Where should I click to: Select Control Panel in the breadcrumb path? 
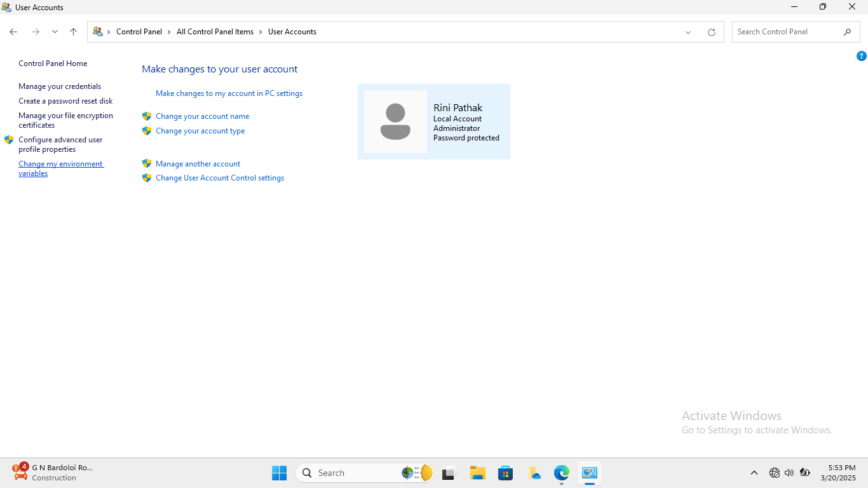pyautogui.click(x=139, y=32)
